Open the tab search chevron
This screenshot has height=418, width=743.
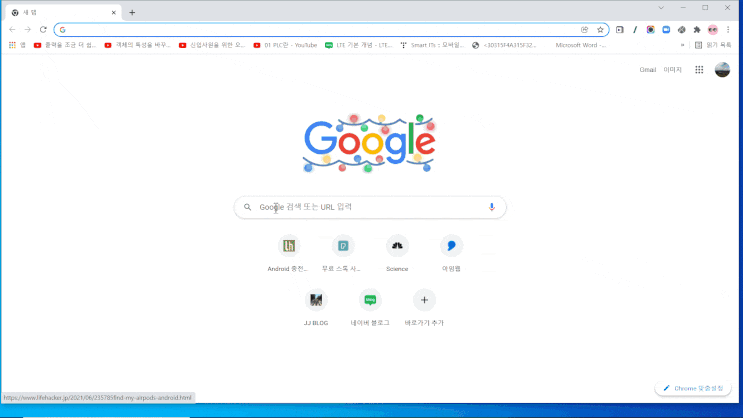[661, 8]
